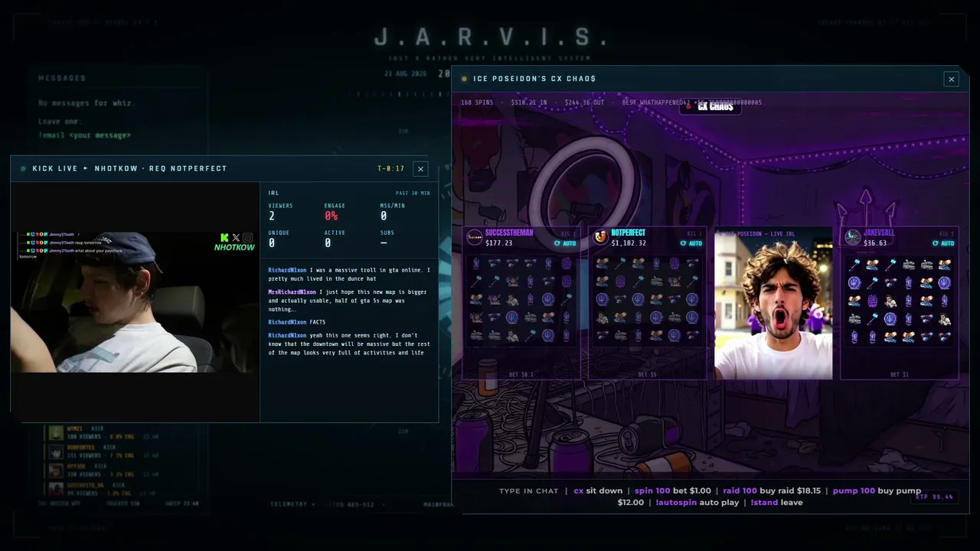980x551 pixels.
Task: Click the MESSAGES heading in J.A.R.V.I.S.
Action: [62, 78]
